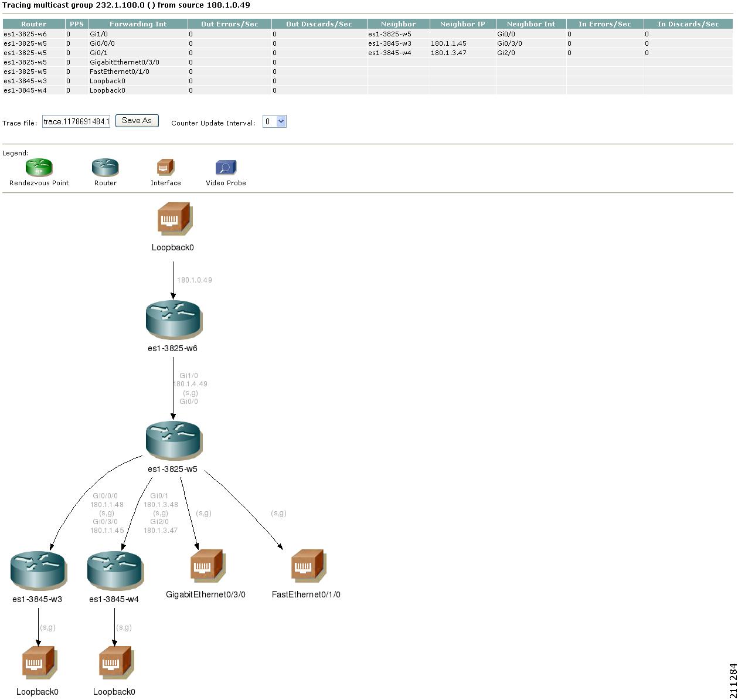
Task: Select the Interface legend icon
Action: point(166,167)
